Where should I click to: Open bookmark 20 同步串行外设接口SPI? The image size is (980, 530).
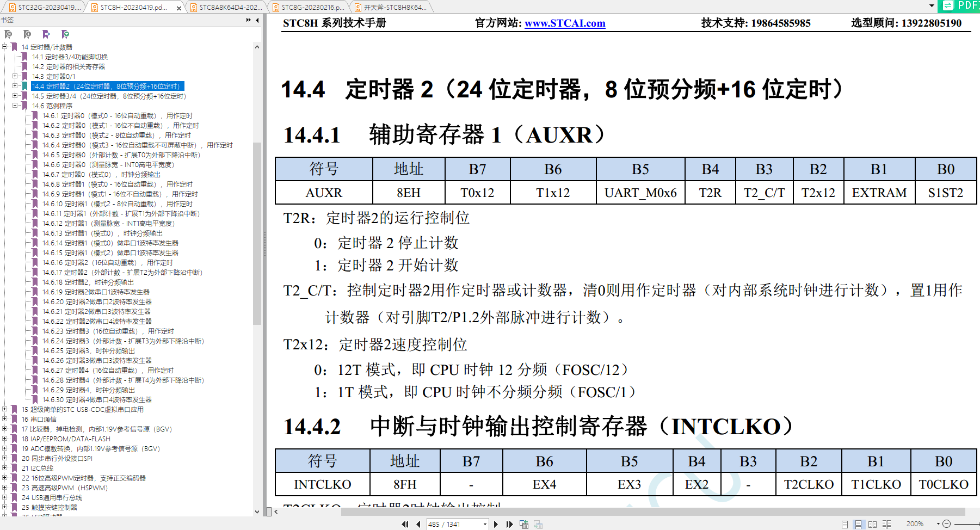point(57,458)
